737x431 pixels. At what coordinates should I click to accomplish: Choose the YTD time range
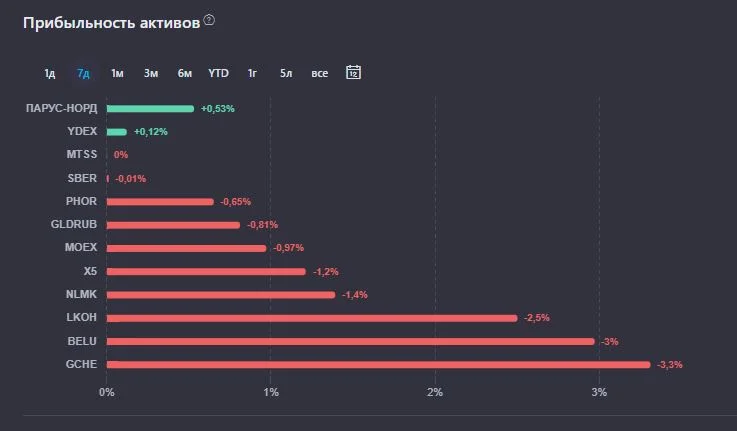[x=219, y=73]
